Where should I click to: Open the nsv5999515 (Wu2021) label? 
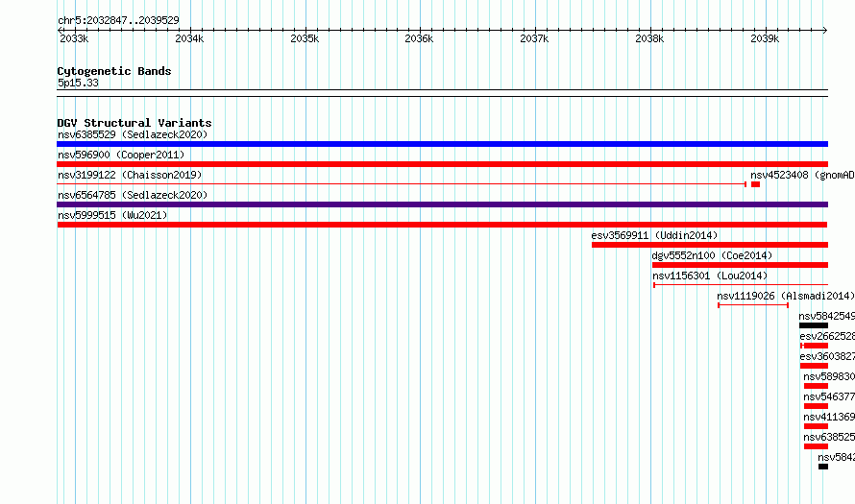pos(112,215)
